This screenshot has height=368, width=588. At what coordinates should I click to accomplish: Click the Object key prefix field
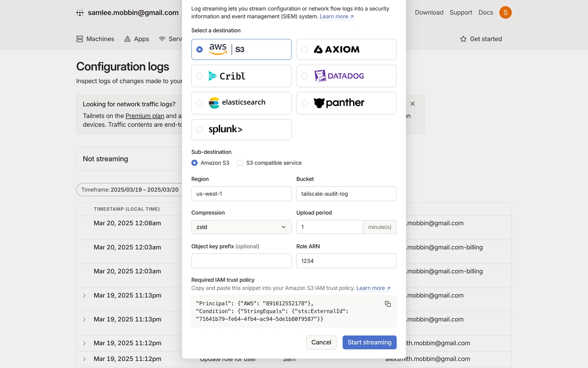click(x=241, y=261)
